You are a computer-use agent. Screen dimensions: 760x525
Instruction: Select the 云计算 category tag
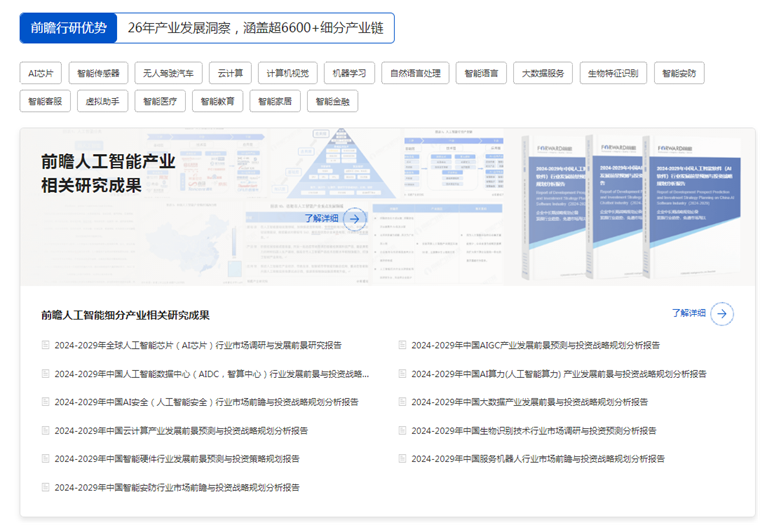pos(231,73)
